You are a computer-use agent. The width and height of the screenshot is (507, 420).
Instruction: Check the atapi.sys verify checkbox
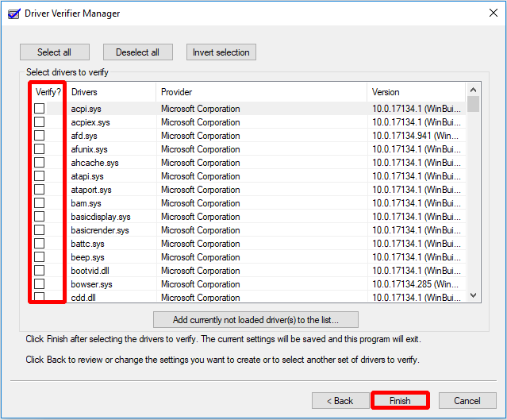(40, 176)
